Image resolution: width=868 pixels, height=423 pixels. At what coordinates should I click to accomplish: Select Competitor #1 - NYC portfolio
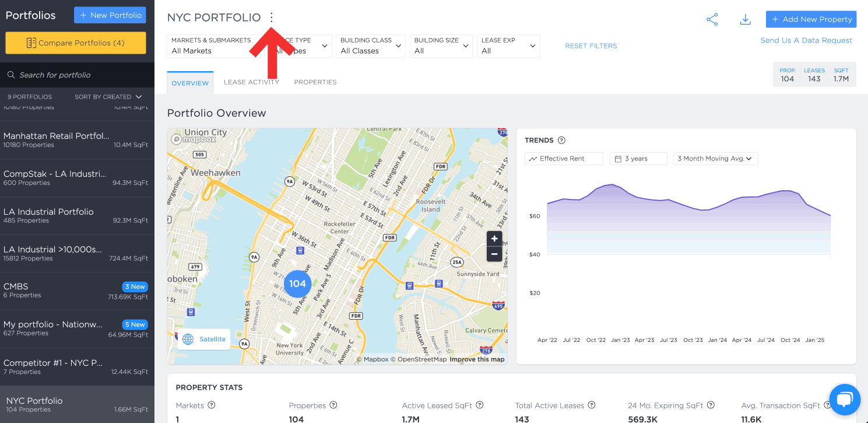point(77,367)
